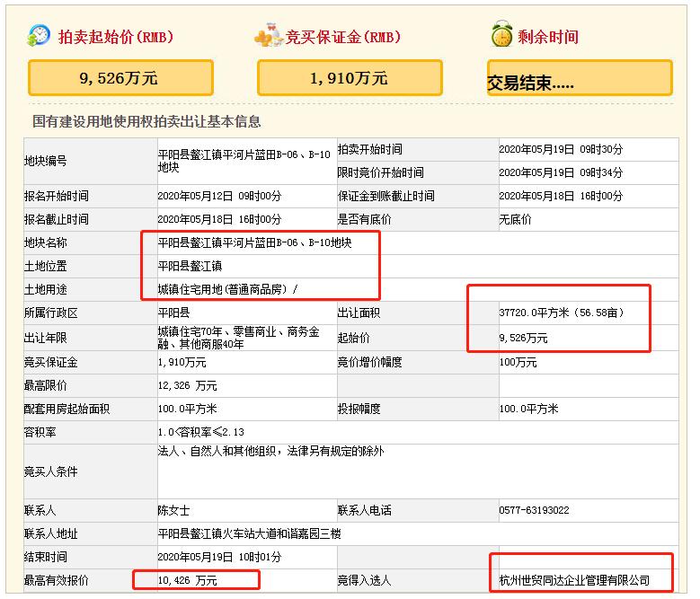
Task: Click the 100万元 increment value
Action: point(518,362)
